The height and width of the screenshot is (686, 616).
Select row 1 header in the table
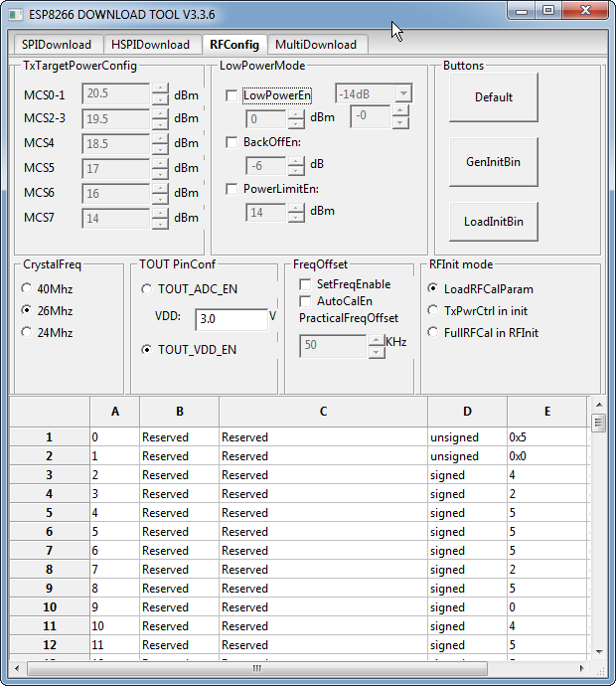coord(50,437)
